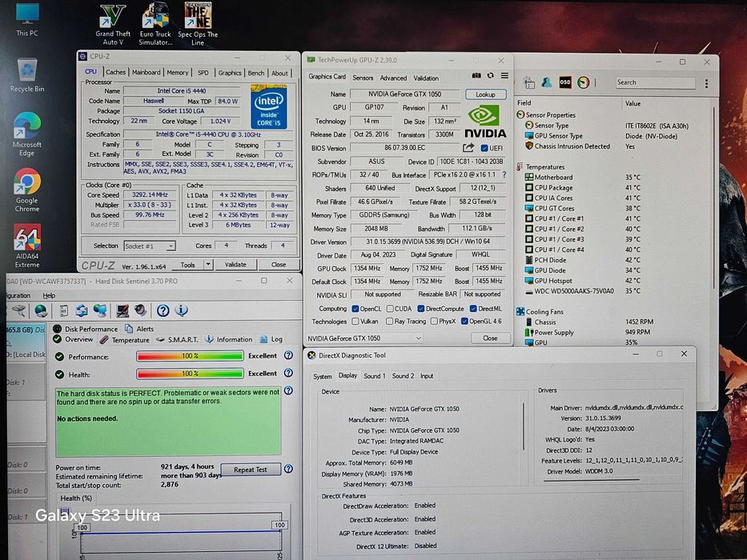Switch to the GPU-Z Advanced tab
This screenshot has width=747, height=560.
[x=393, y=78]
